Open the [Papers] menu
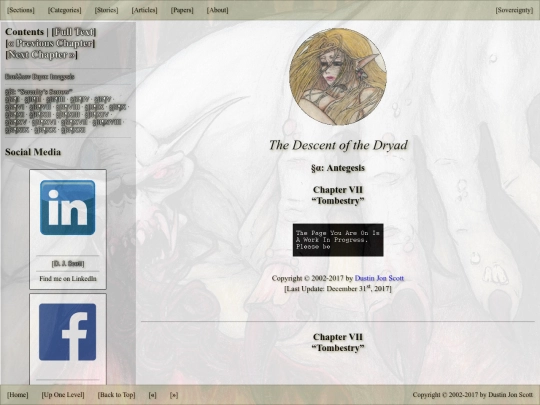 coord(182,10)
